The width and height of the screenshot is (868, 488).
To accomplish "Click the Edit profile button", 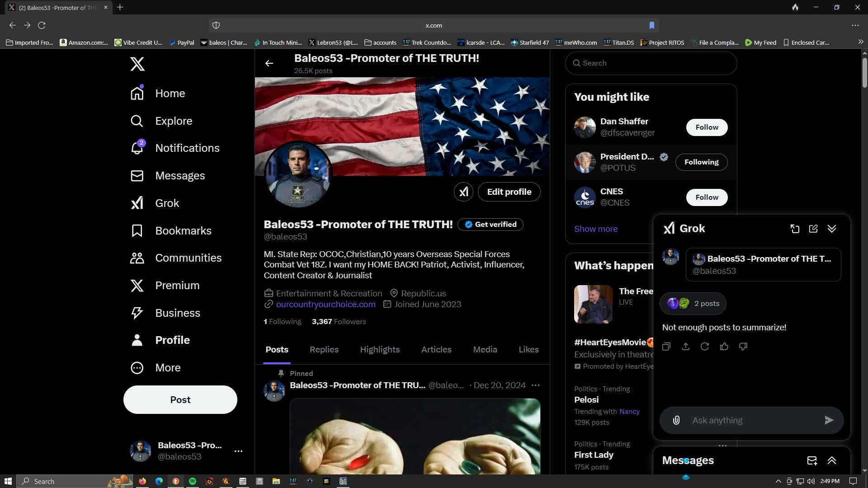I will point(509,192).
